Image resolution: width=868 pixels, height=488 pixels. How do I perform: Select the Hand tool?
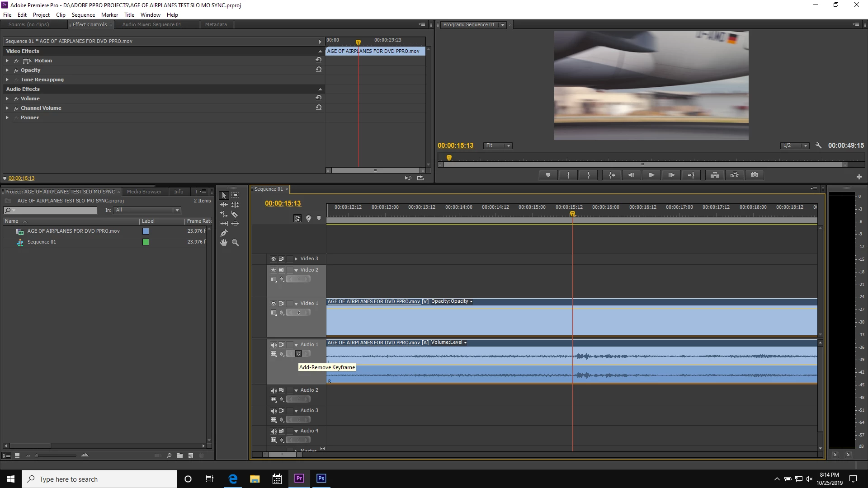(x=224, y=243)
